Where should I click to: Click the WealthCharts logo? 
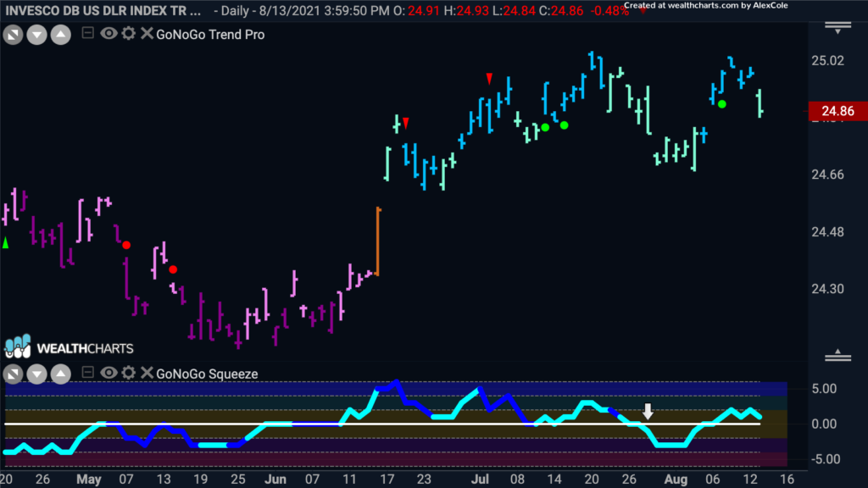pos(70,347)
